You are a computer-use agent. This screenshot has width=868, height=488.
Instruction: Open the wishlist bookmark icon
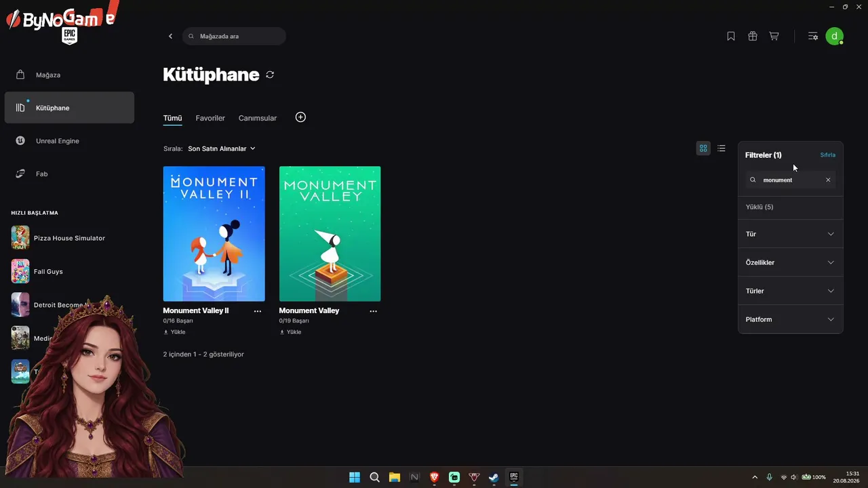[731, 36]
